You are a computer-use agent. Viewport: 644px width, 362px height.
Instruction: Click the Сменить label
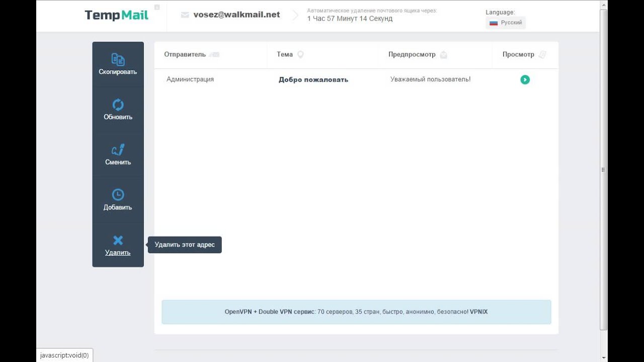coord(118,162)
